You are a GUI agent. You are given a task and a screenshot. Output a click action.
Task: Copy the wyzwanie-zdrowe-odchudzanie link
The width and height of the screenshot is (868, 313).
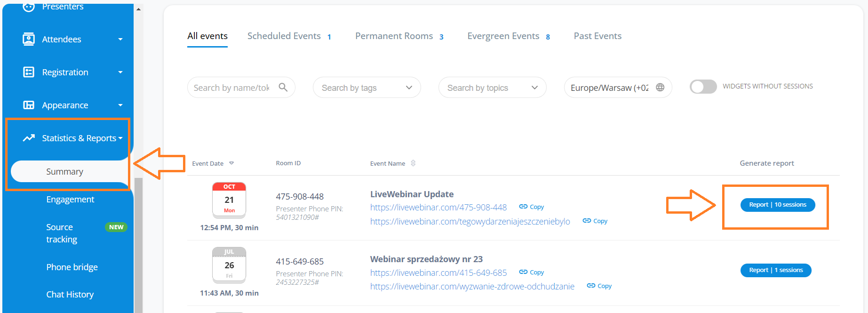[599, 286]
